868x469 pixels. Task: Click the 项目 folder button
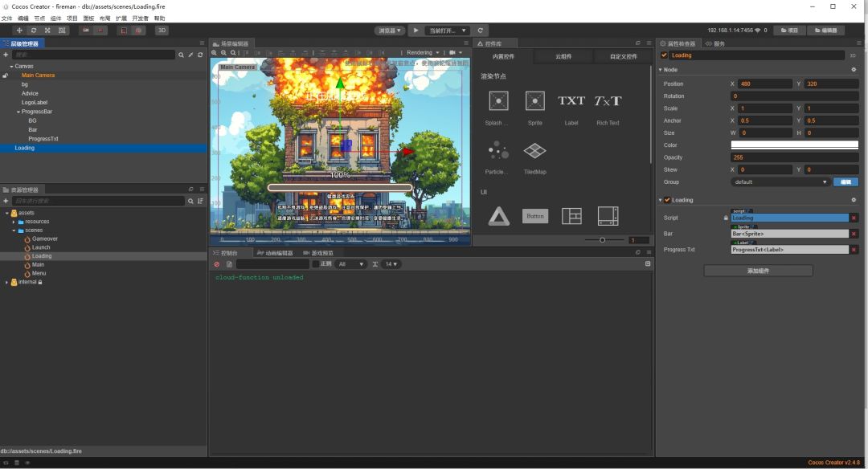pos(789,31)
